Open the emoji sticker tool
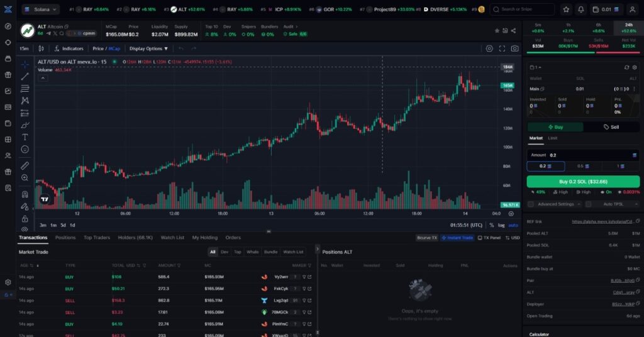This screenshot has width=644, height=337. coord(25,150)
